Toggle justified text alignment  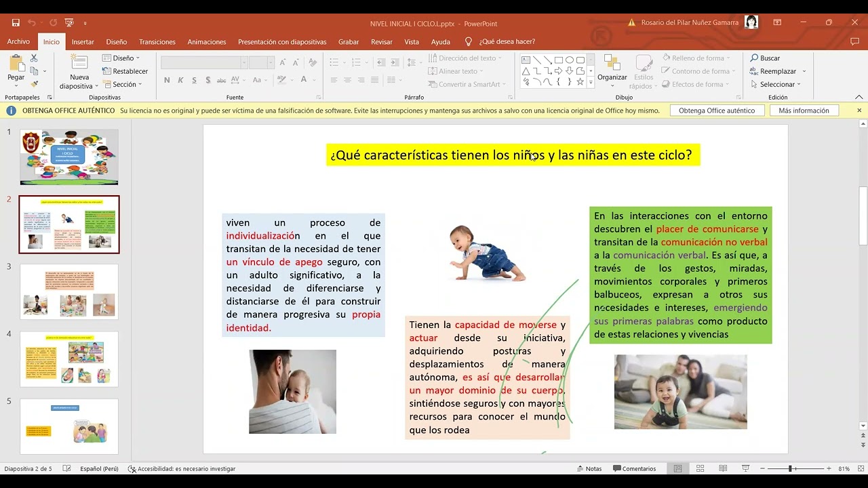(375, 80)
